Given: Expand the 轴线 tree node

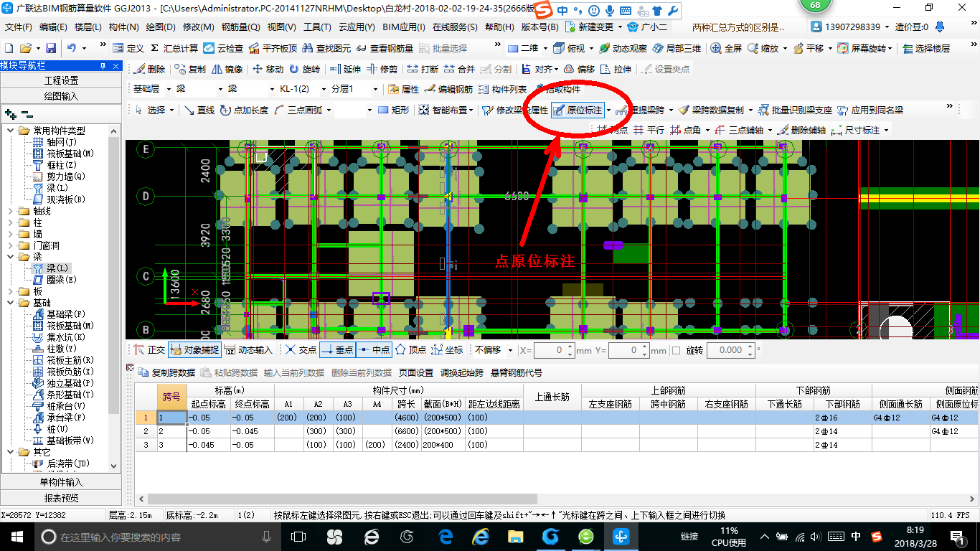Looking at the screenshot, I should [x=10, y=211].
